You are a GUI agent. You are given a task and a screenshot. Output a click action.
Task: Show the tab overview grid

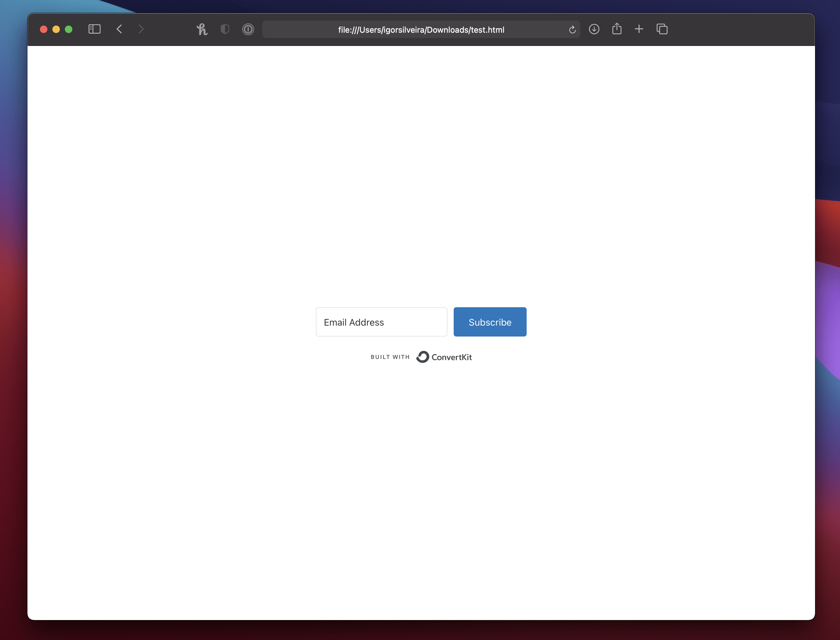pyautogui.click(x=662, y=29)
